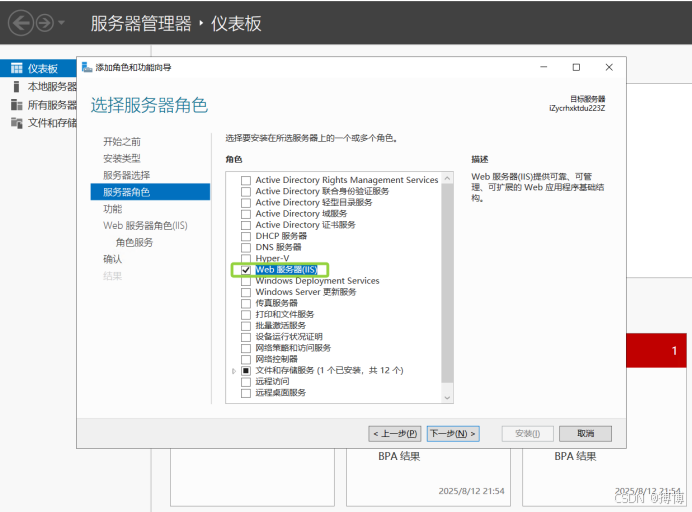Screen dimensions: 692x512
Task: Check the DNS 服务器 role
Action: pos(246,247)
